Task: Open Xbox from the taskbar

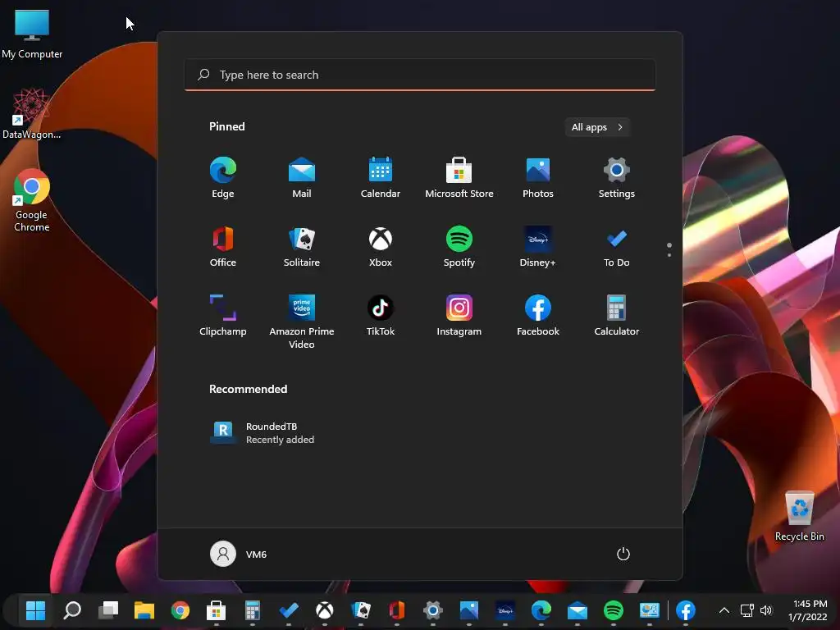Action: coord(325,610)
